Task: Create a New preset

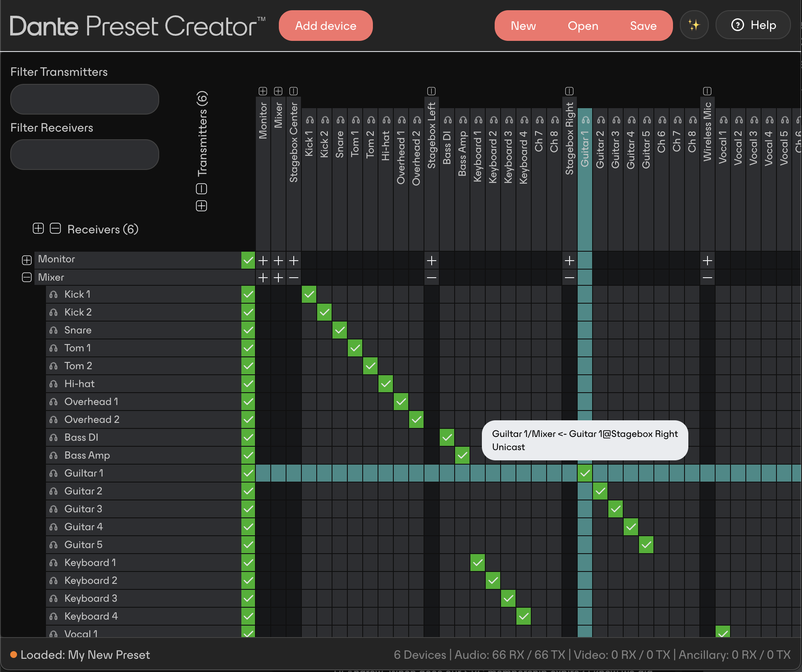Action: click(523, 26)
